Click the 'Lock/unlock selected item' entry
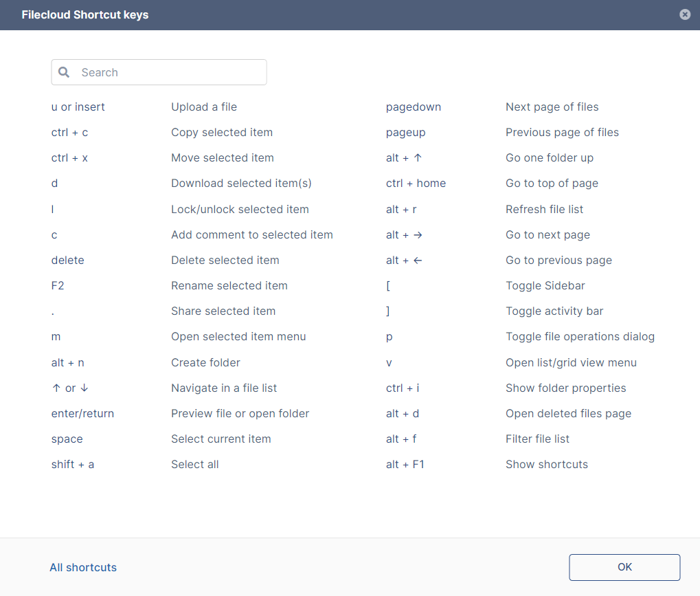This screenshot has width=700, height=596. pyautogui.click(x=240, y=209)
